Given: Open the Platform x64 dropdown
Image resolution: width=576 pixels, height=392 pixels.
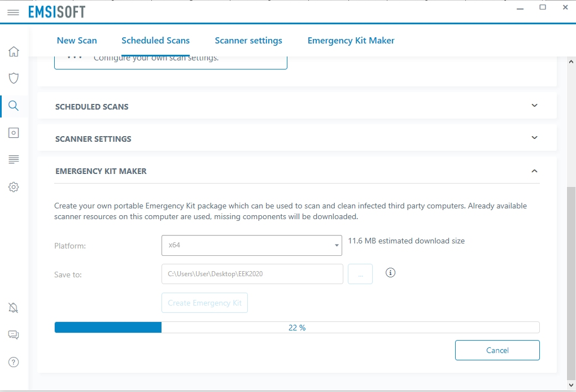Looking at the screenshot, I should coord(252,245).
